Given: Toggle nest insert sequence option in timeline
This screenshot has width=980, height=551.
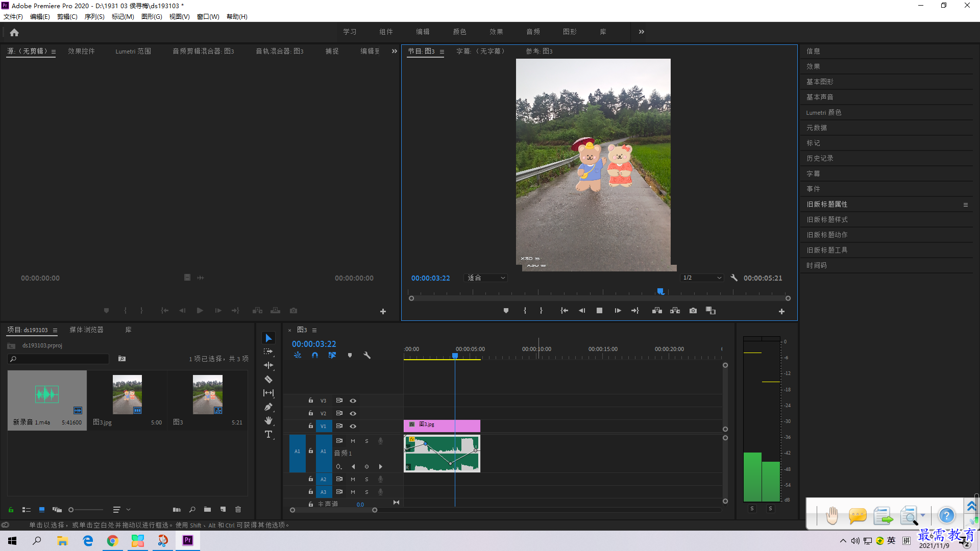Looking at the screenshot, I should click(x=298, y=355).
